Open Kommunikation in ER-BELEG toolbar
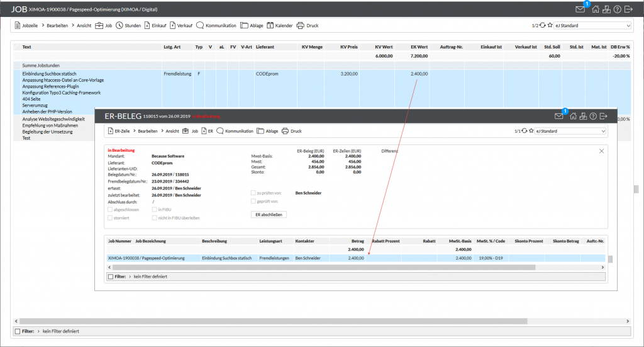644x347 pixels. coord(235,131)
